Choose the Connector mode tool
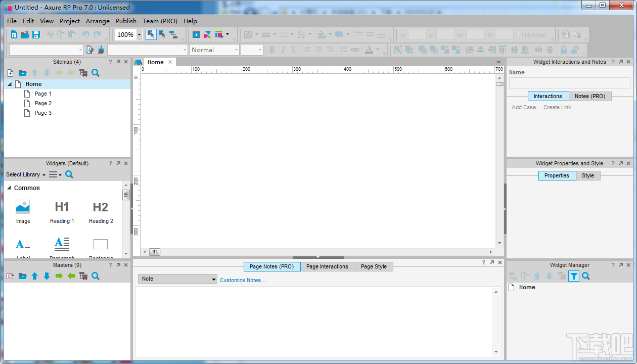 [x=173, y=34]
